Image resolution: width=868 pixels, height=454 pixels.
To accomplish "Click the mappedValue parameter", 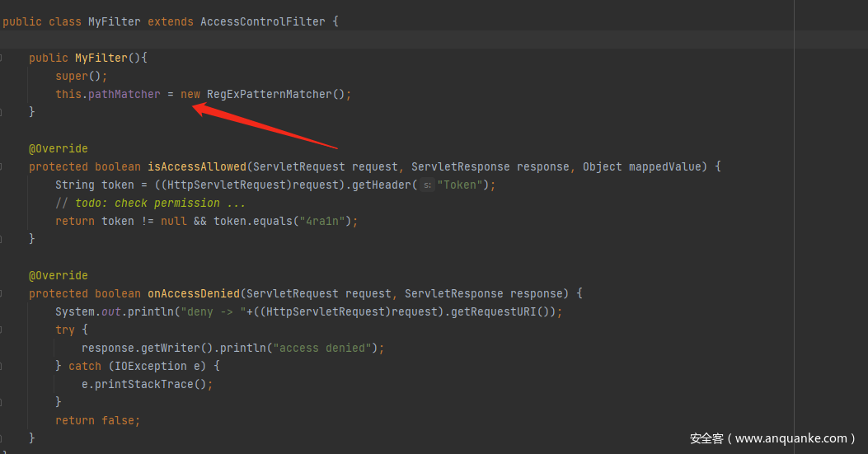I will pos(665,166).
